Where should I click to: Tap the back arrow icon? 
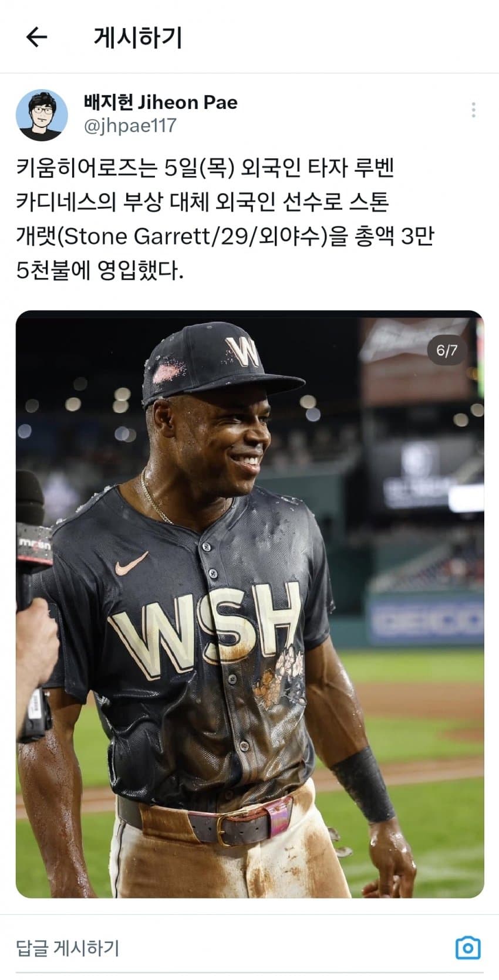36,37
